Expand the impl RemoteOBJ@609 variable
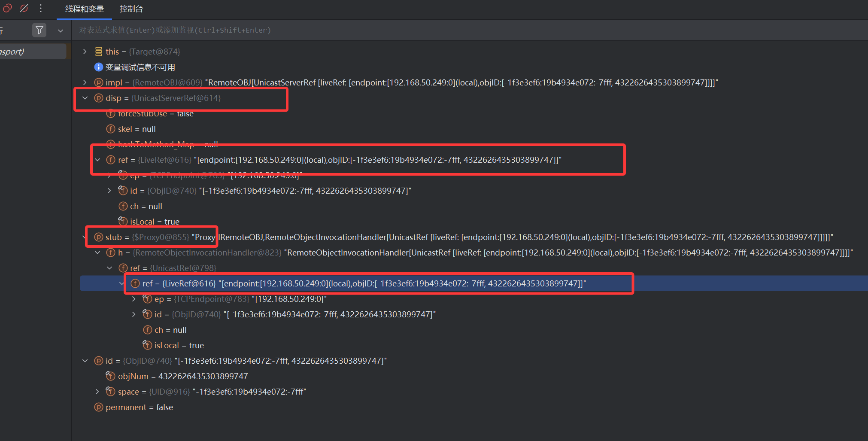Viewport: 868px width, 441px height. coord(85,82)
